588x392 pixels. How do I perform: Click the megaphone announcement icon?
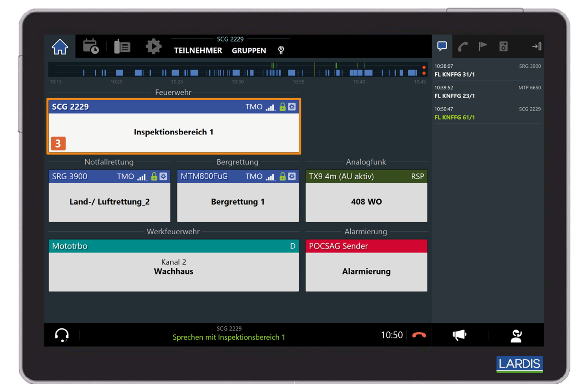coord(459,335)
